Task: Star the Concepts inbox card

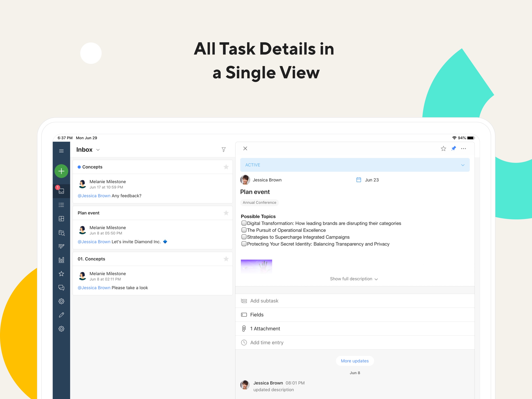Action: 226,167
